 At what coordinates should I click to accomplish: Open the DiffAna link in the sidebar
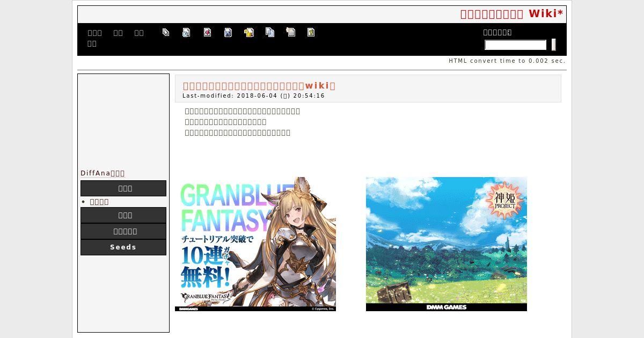[x=103, y=173]
